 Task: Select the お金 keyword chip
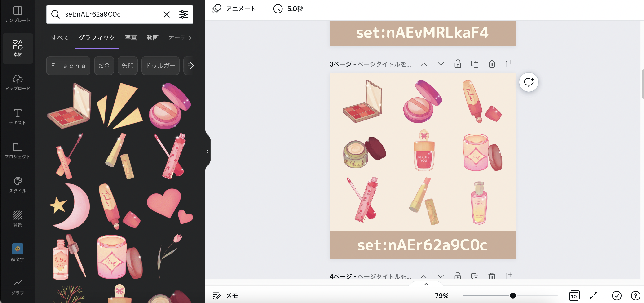click(104, 66)
